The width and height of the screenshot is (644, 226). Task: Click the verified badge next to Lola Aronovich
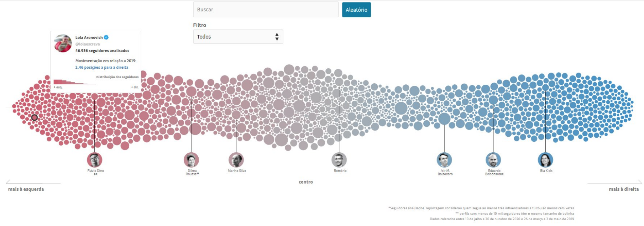pos(106,37)
